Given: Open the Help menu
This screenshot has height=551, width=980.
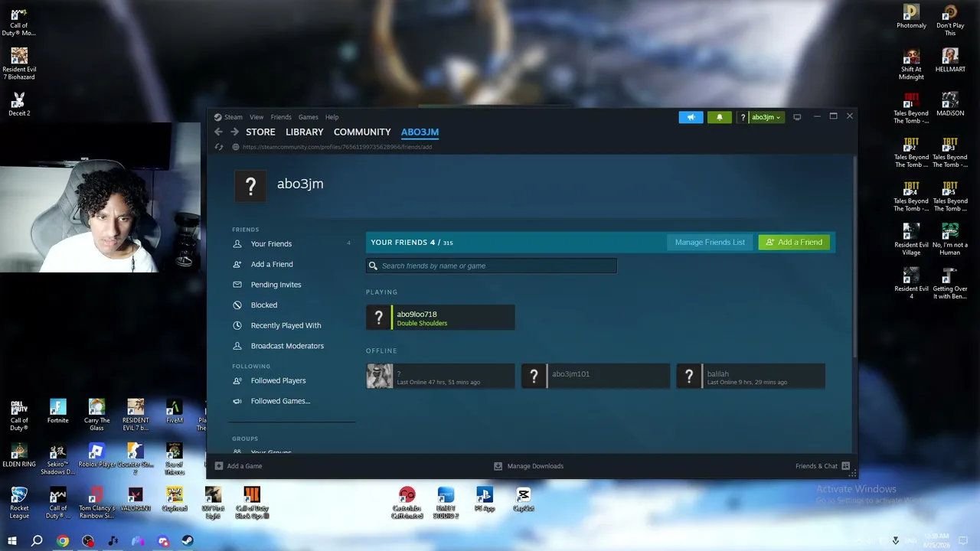Looking at the screenshot, I should coord(332,117).
